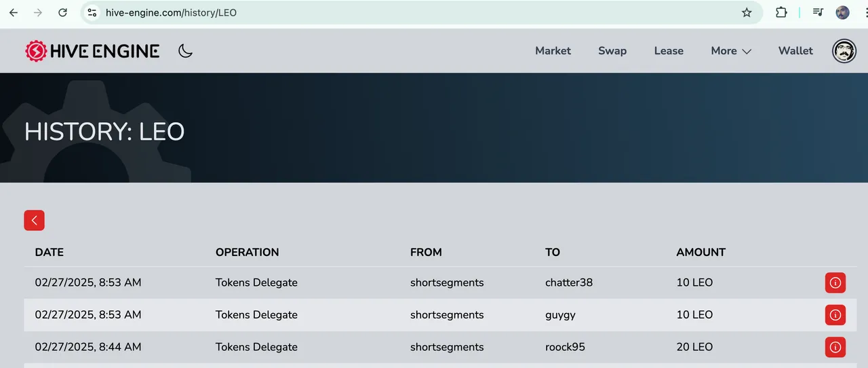This screenshot has height=368, width=868.
Task: Open info for the guygy delegation
Action: pos(835,315)
